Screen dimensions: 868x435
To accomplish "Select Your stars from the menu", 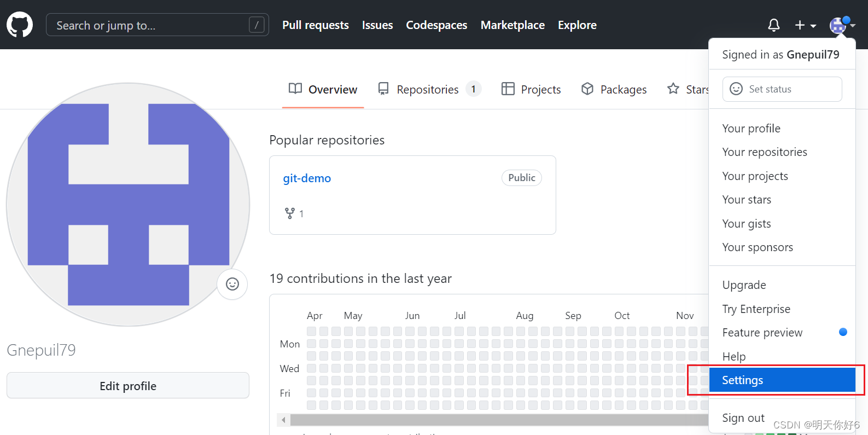I will 782,200.
